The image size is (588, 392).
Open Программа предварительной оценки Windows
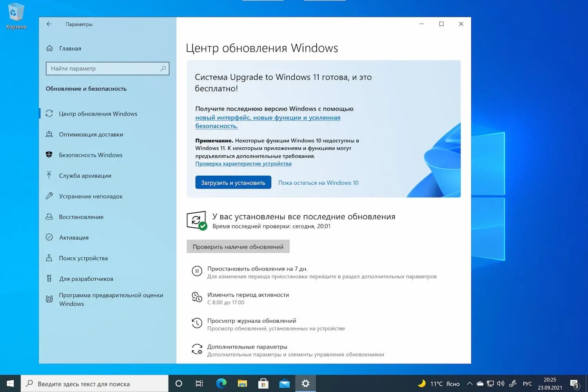(107, 299)
